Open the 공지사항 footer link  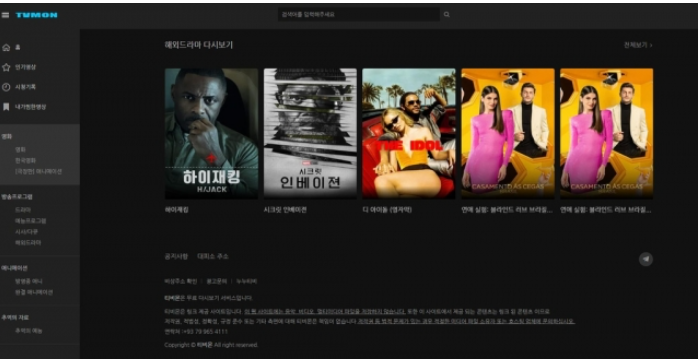(176, 256)
